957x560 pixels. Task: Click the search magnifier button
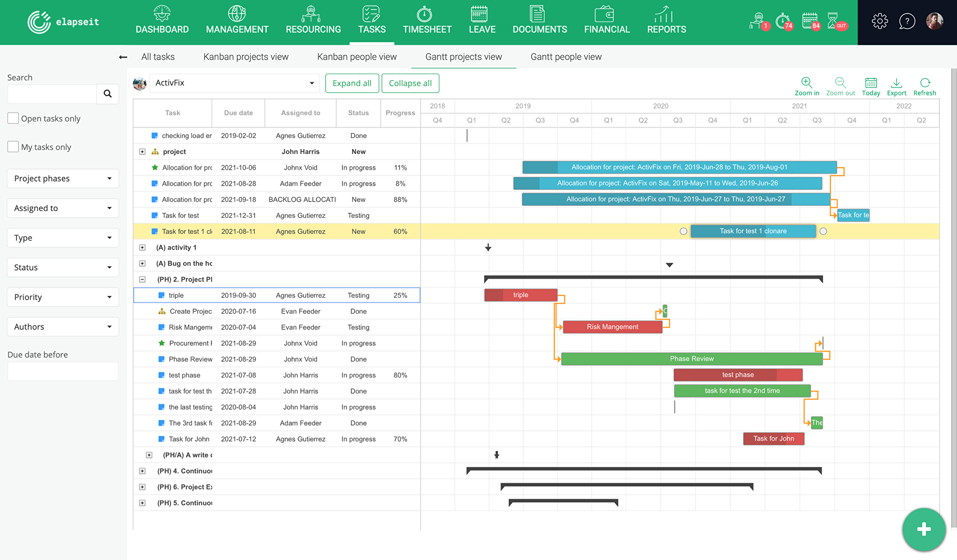point(107,94)
